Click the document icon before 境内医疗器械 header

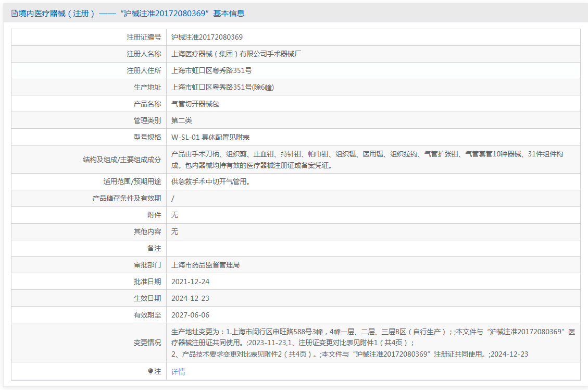click(14, 14)
